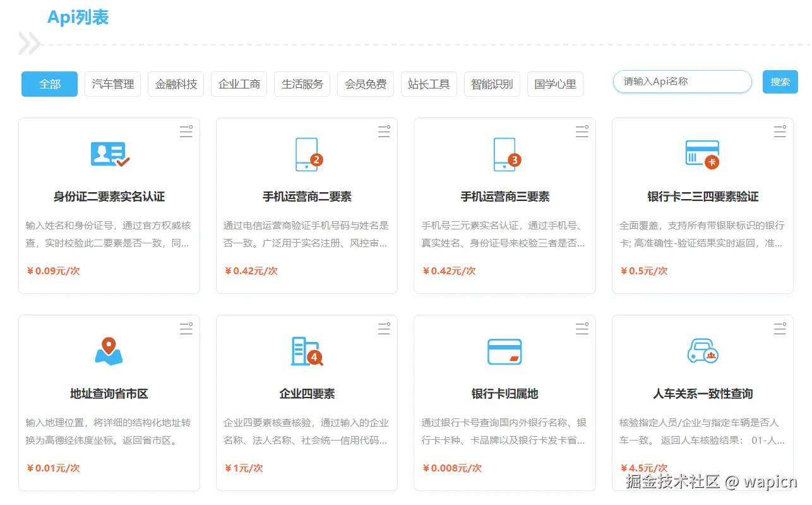Click the 搜索 button

(x=780, y=82)
